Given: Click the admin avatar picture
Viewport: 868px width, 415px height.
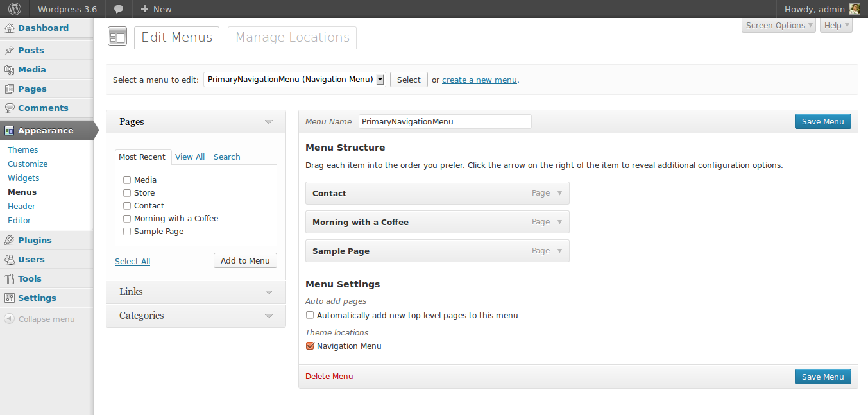Looking at the screenshot, I should pos(854,9).
